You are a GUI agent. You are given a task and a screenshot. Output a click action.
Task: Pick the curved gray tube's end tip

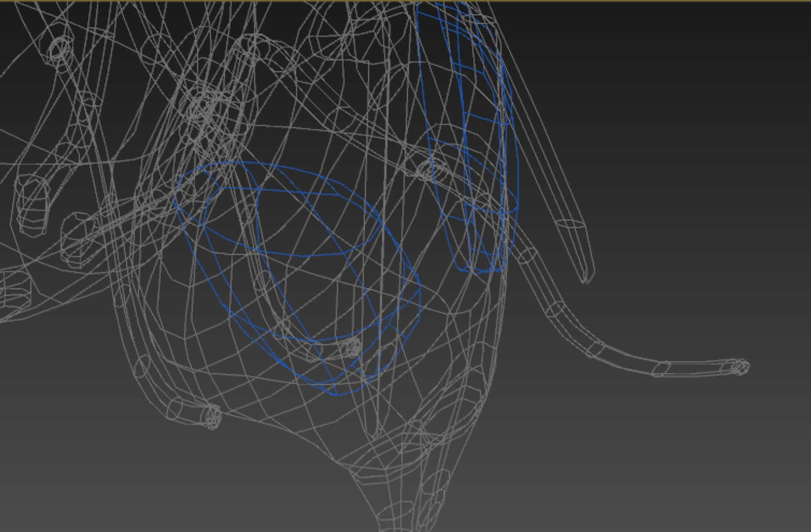[x=740, y=367]
